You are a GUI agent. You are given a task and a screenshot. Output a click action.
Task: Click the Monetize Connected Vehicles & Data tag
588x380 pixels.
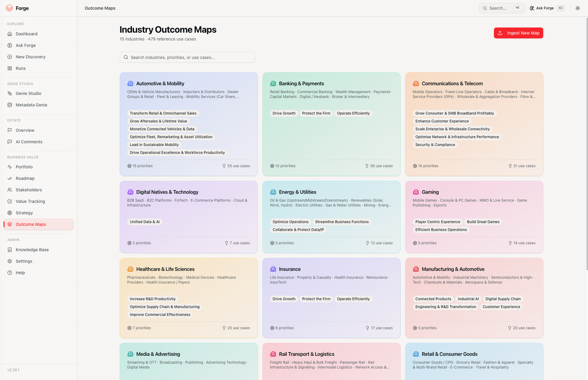click(162, 129)
